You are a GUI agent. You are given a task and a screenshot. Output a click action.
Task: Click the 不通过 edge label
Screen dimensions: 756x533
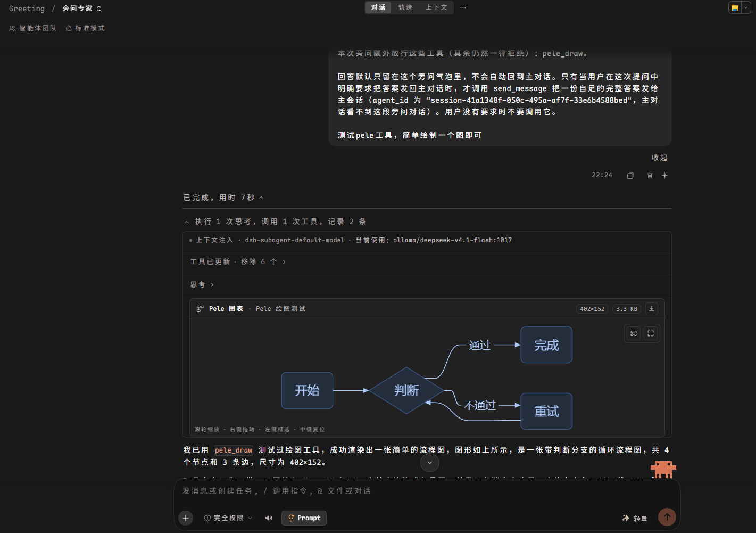479,405
